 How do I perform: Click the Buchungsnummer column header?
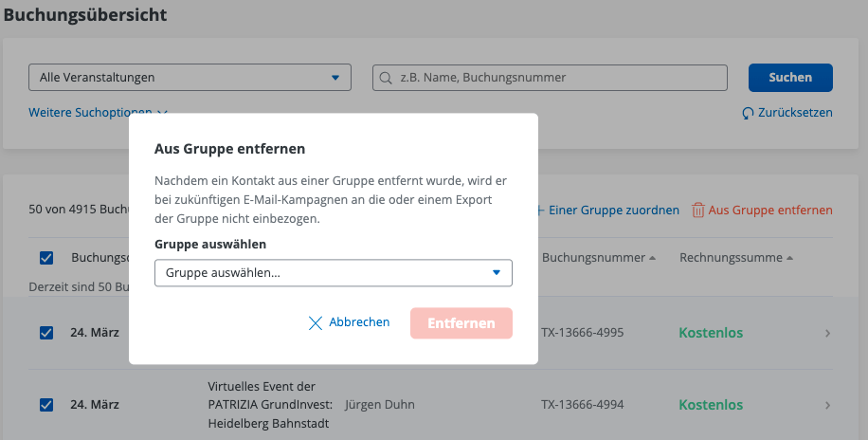point(594,258)
